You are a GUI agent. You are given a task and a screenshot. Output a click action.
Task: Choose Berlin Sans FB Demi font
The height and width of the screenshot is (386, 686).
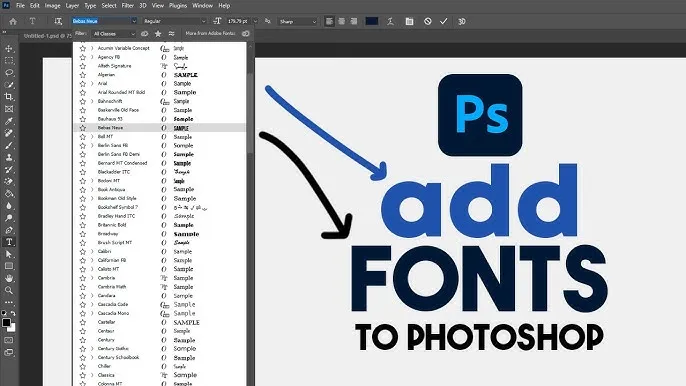119,154
